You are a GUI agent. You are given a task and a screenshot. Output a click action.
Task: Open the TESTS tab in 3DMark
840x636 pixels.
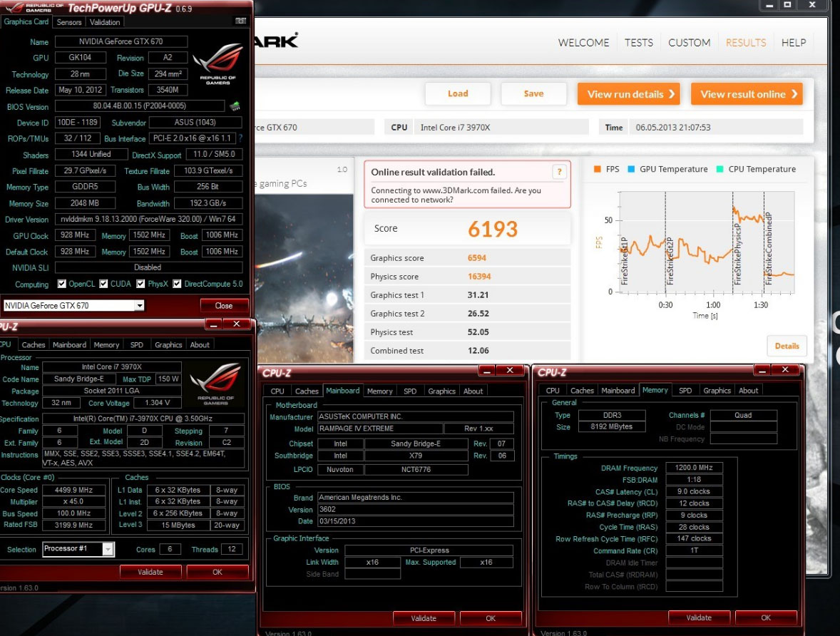[x=639, y=43]
